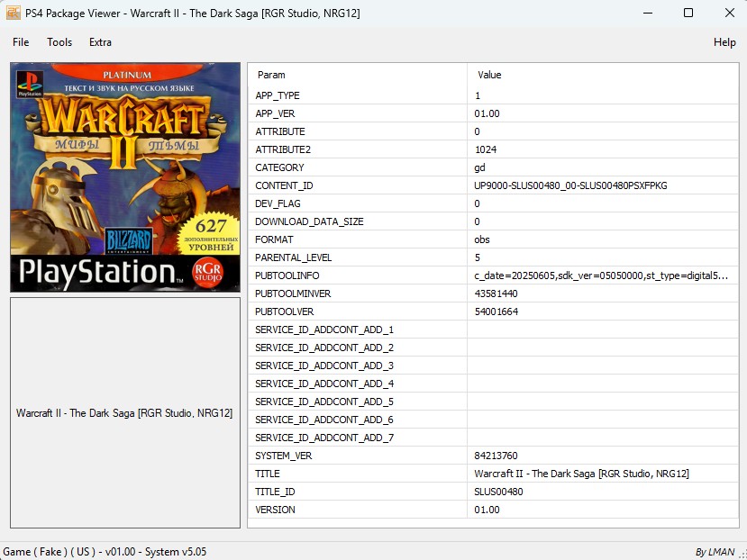This screenshot has width=747, height=560.
Task: Open the Extra menu
Action: pos(100,42)
